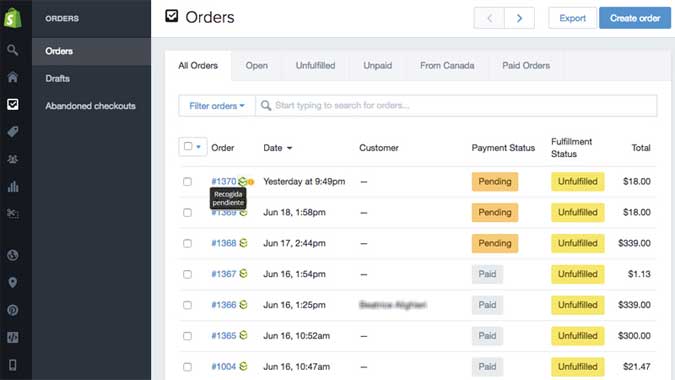Screen dimensions: 675x380
Task: Go to Home via house icon
Action: coord(12,77)
